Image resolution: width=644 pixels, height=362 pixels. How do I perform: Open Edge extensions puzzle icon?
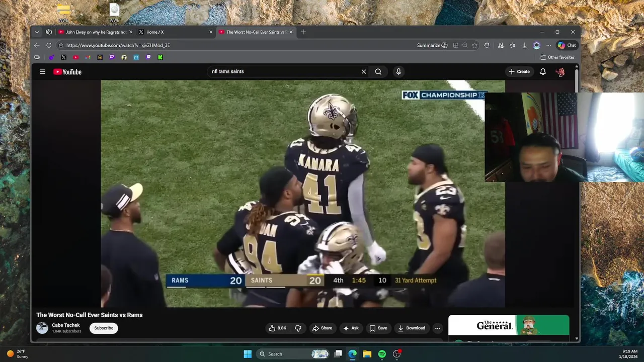tap(487, 45)
